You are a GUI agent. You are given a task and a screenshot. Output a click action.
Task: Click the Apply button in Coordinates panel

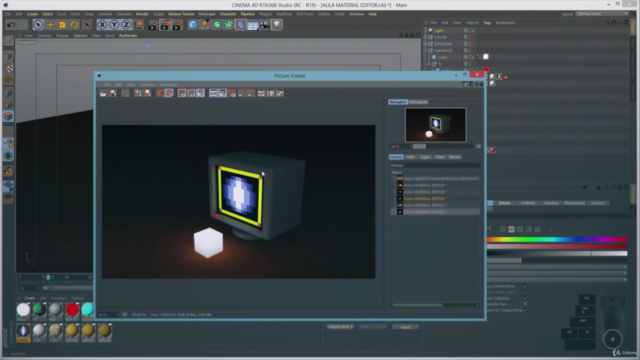(405, 327)
